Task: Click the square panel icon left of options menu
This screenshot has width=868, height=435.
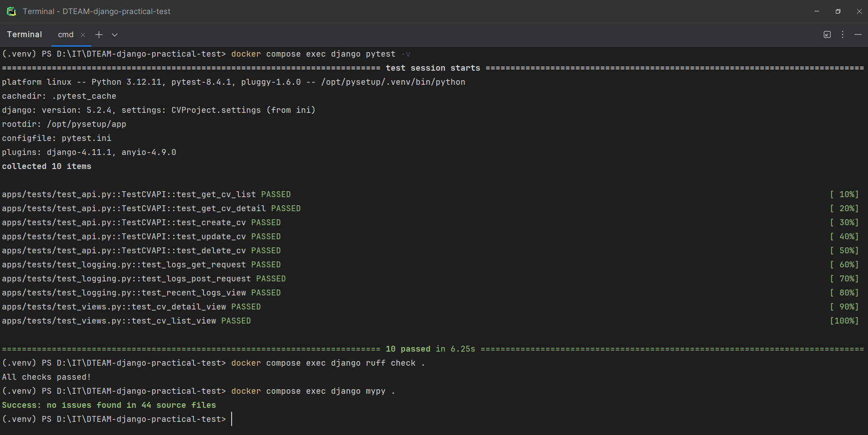Action: click(827, 34)
